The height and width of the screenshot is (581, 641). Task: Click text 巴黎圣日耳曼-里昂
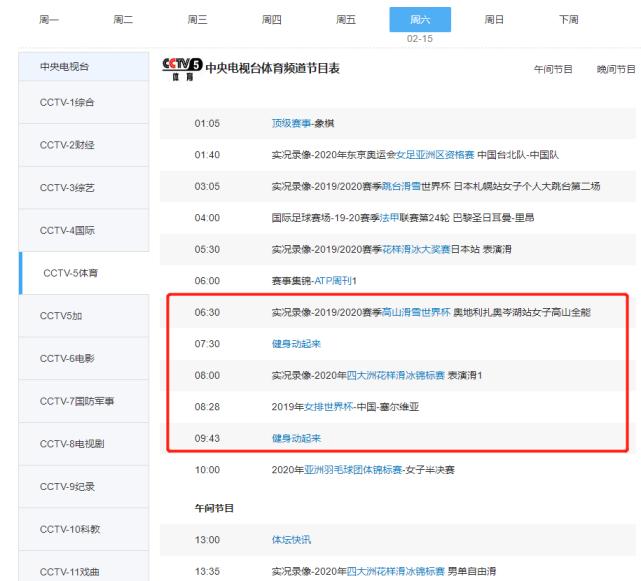[x=493, y=218]
